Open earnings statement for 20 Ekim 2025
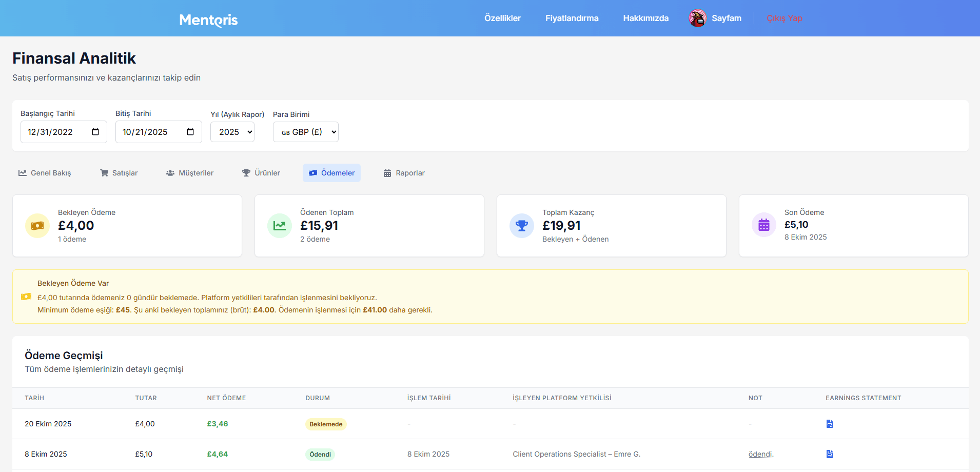The width and height of the screenshot is (980, 472). (x=829, y=424)
